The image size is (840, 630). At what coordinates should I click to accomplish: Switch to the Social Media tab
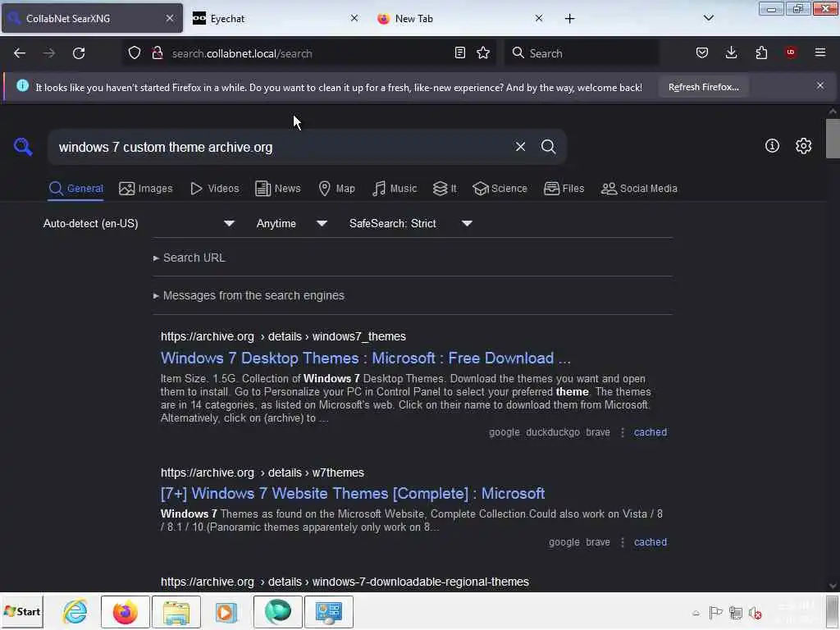tap(639, 189)
